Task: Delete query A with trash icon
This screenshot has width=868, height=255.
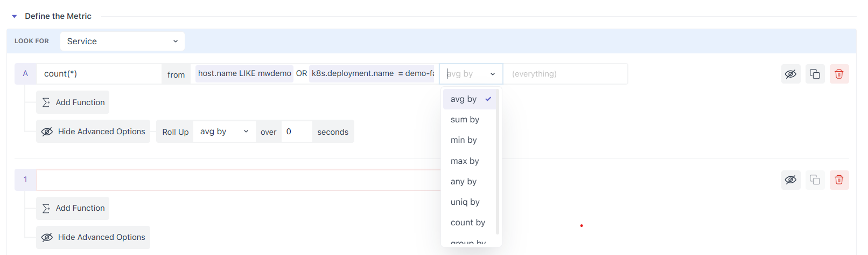Action: click(839, 74)
